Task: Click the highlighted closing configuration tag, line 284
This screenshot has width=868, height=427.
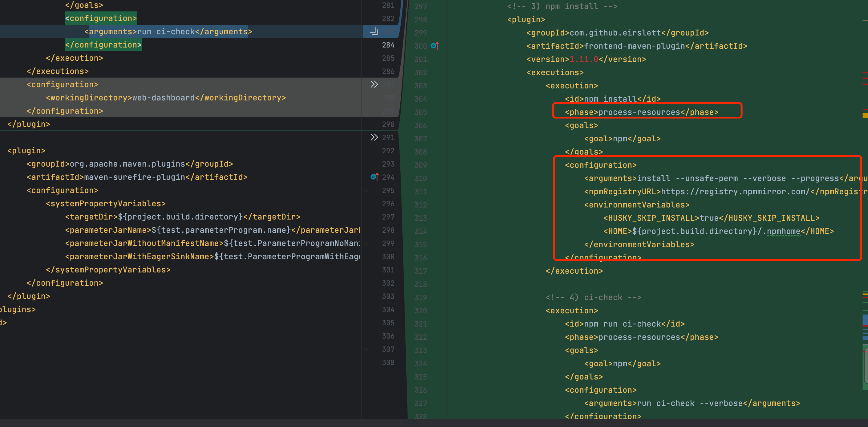Action: (103, 45)
